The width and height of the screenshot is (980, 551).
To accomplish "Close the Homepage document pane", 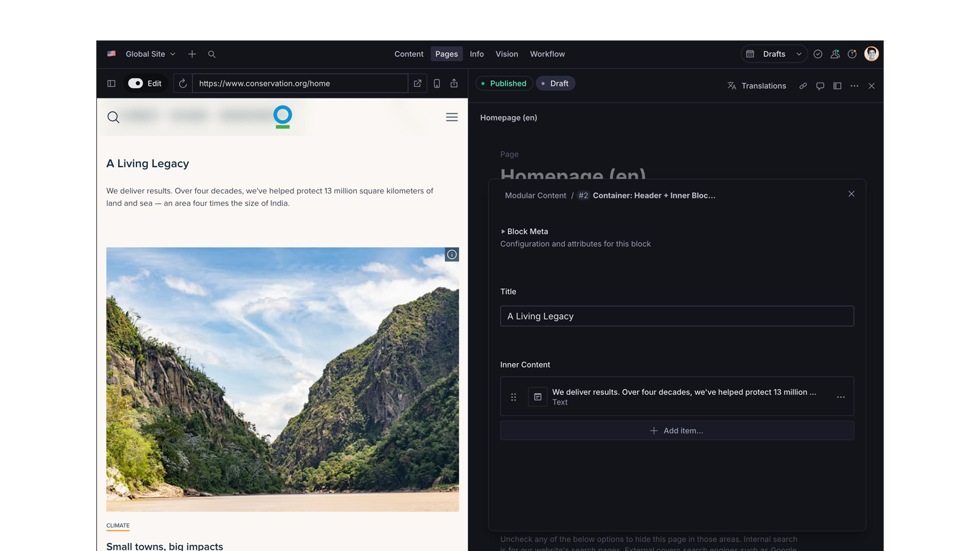I will tap(872, 86).
